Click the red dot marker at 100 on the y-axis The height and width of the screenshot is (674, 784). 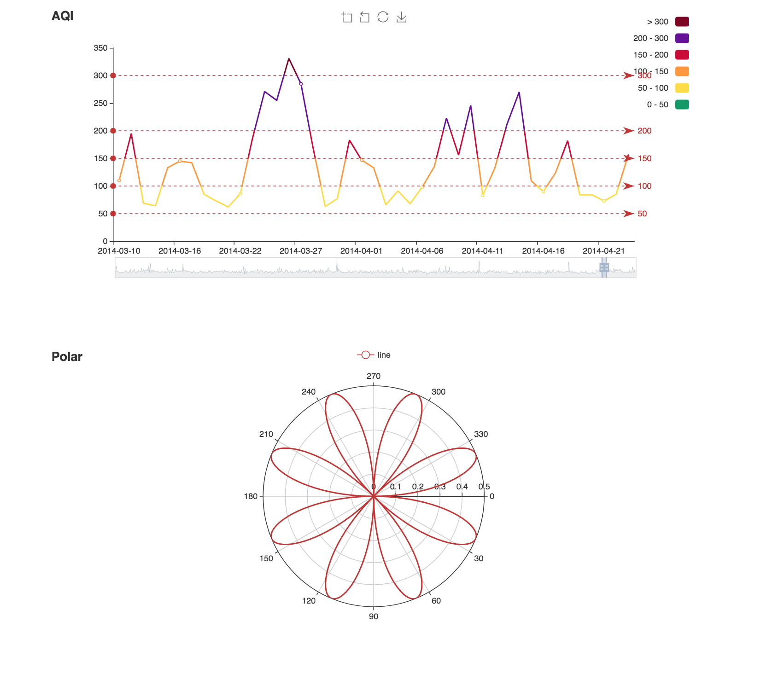[112, 186]
